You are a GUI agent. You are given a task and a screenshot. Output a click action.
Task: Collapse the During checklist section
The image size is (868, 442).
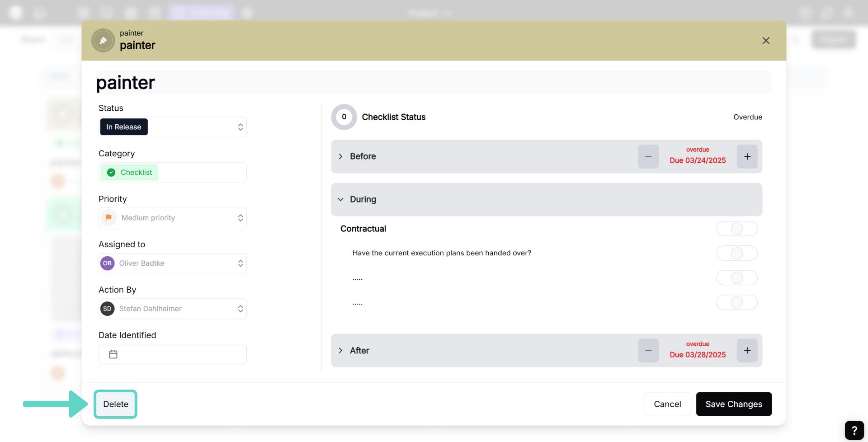pos(341,199)
